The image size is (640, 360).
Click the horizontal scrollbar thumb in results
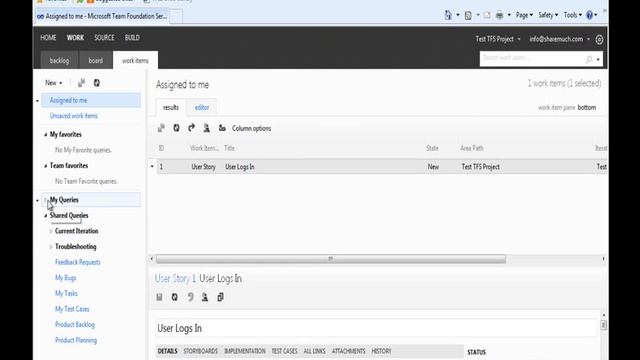tap(331, 259)
